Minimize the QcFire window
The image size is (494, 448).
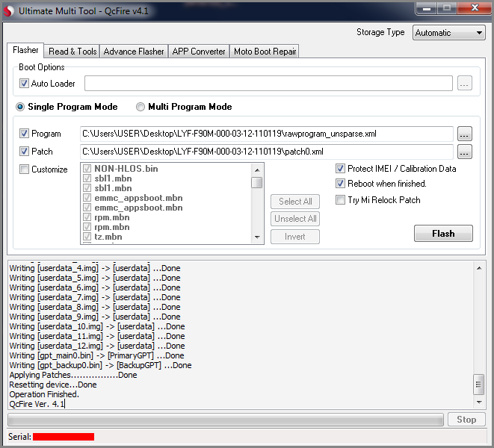[427, 8]
